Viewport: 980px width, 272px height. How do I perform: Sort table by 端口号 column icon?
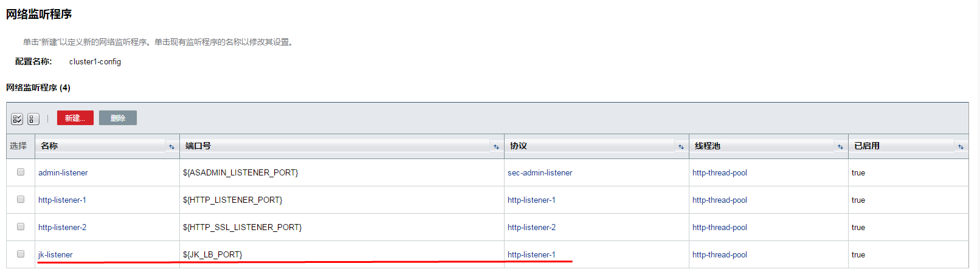(x=496, y=146)
